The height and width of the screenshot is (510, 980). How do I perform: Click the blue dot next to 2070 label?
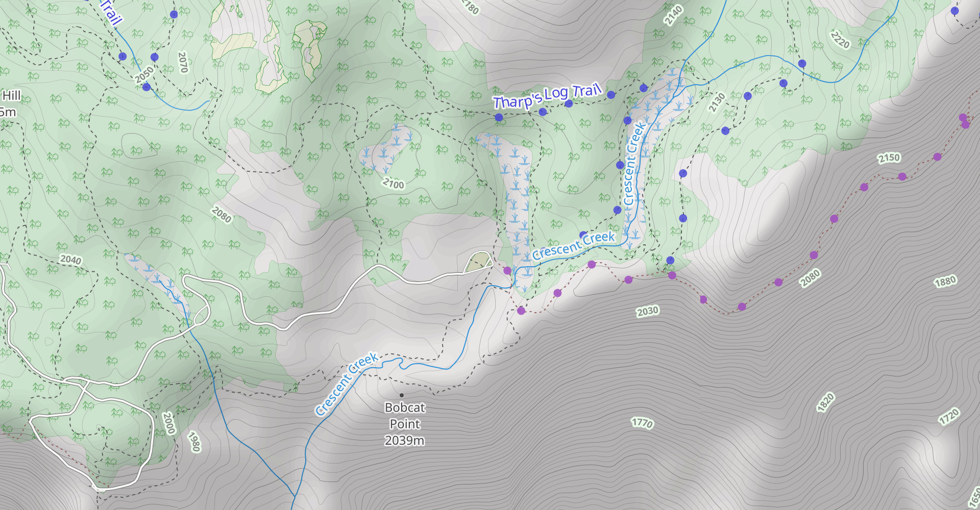[x=155, y=57]
